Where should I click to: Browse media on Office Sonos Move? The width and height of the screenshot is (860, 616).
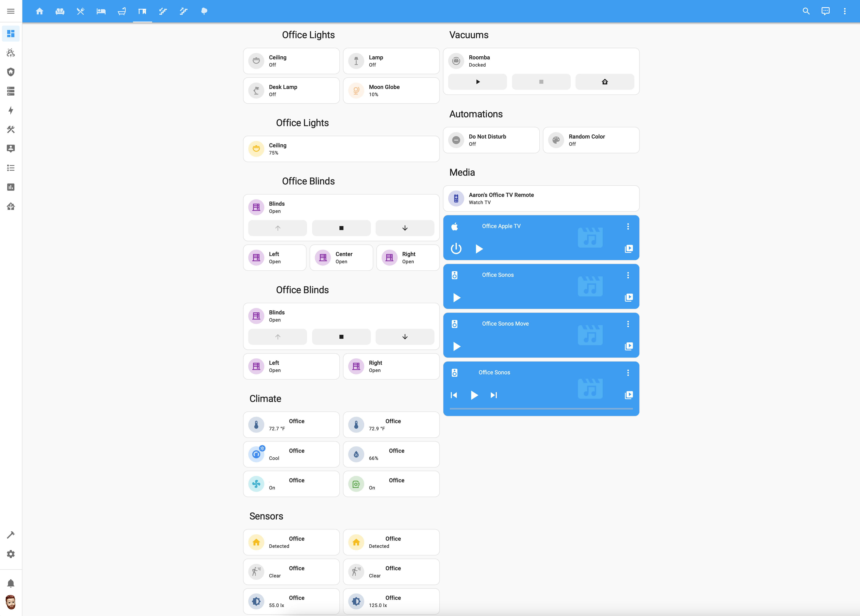click(x=628, y=346)
